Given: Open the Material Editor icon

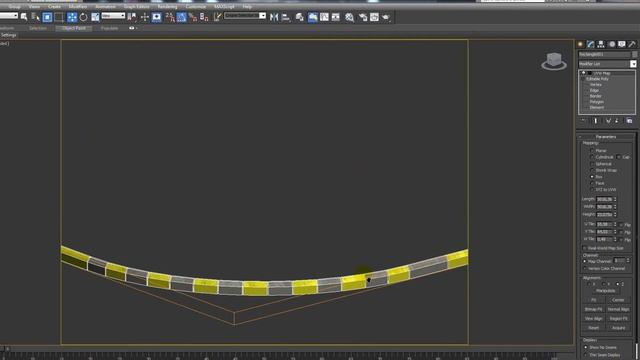Looking at the screenshot, I should [349, 17].
